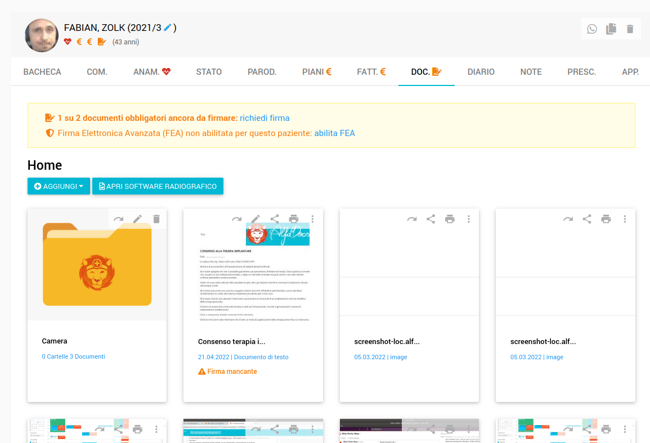Open patient profile photo

(x=41, y=35)
